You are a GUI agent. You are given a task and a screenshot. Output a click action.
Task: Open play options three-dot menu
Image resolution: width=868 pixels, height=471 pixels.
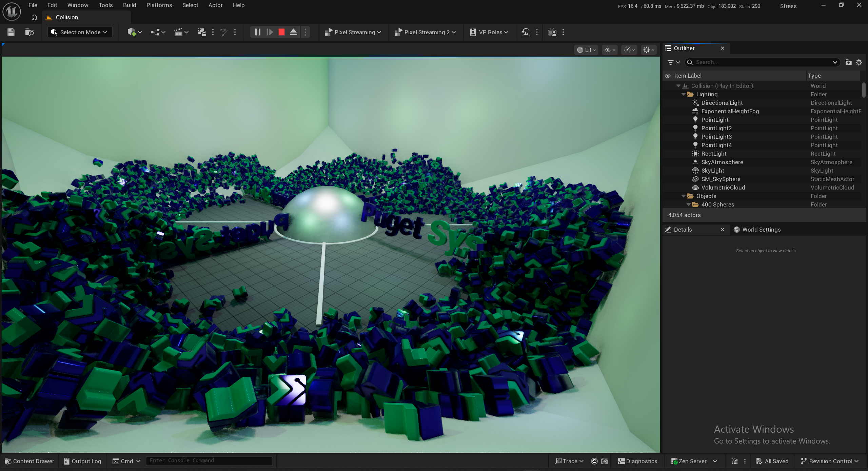click(x=305, y=32)
